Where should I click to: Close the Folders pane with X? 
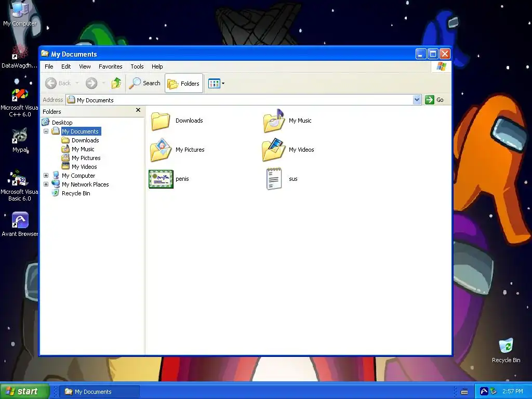(138, 110)
